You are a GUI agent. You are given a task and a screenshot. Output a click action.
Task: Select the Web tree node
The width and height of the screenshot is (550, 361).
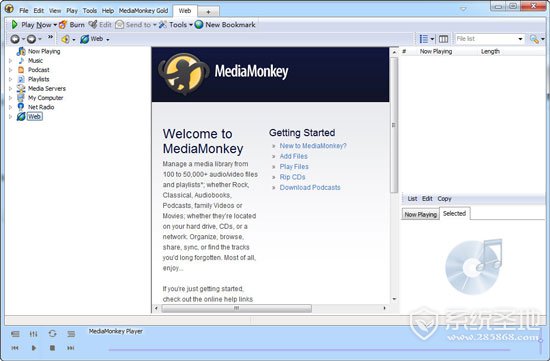(34, 116)
